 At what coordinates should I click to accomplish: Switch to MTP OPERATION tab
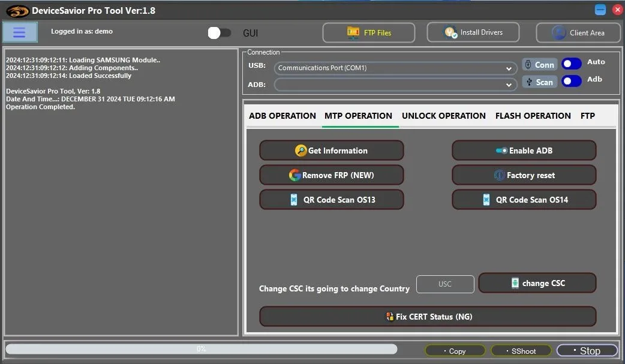[358, 116]
